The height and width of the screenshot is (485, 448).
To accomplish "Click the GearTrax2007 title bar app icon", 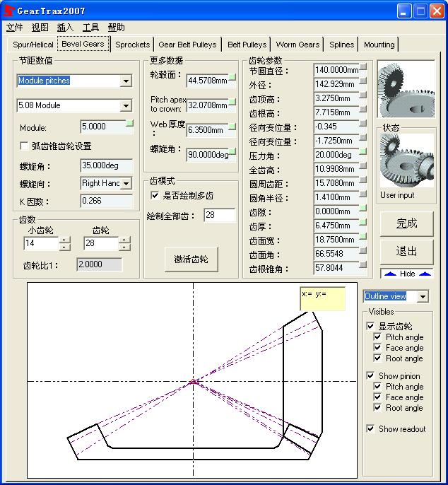I will [x=8, y=11].
